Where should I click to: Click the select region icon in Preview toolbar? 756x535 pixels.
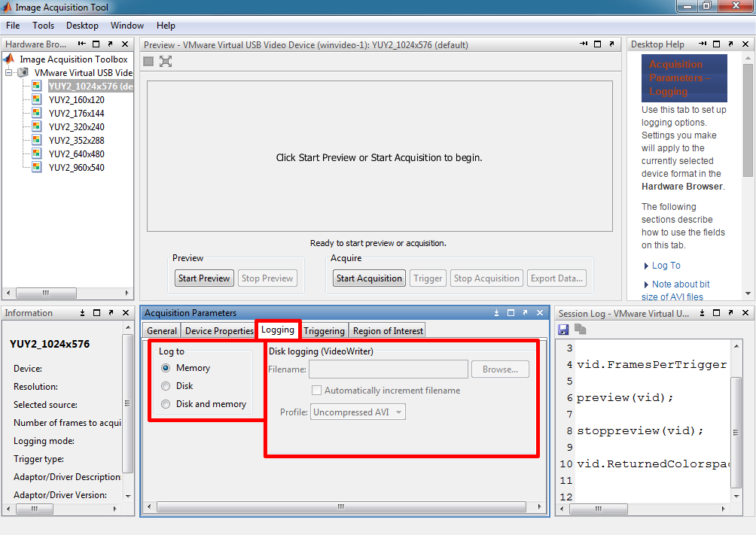(x=149, y=61)
